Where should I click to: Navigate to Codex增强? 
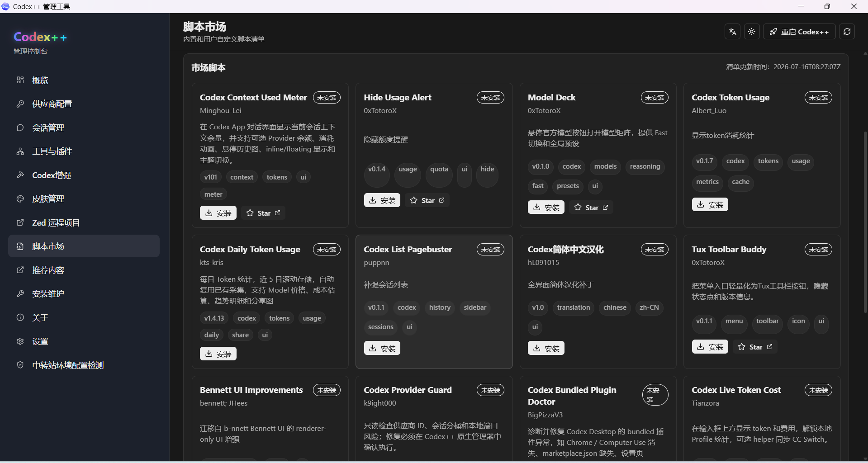tap(84, 175)
